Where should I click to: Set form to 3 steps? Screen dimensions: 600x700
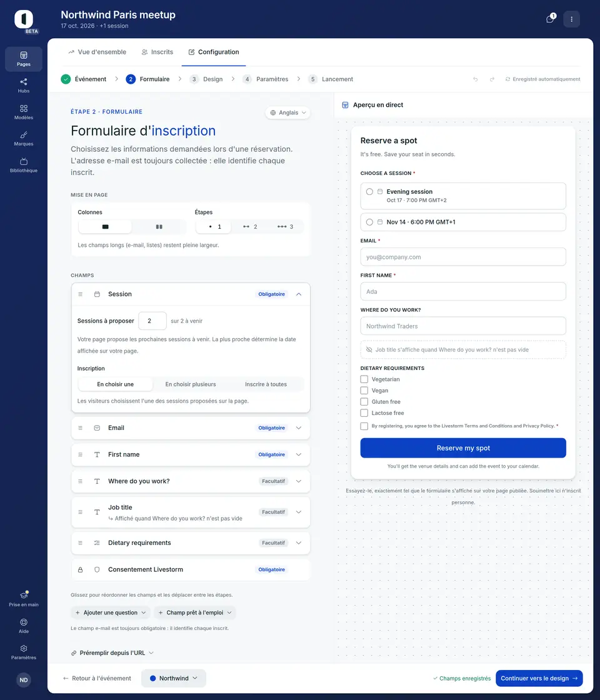click(x=286, y=227)
